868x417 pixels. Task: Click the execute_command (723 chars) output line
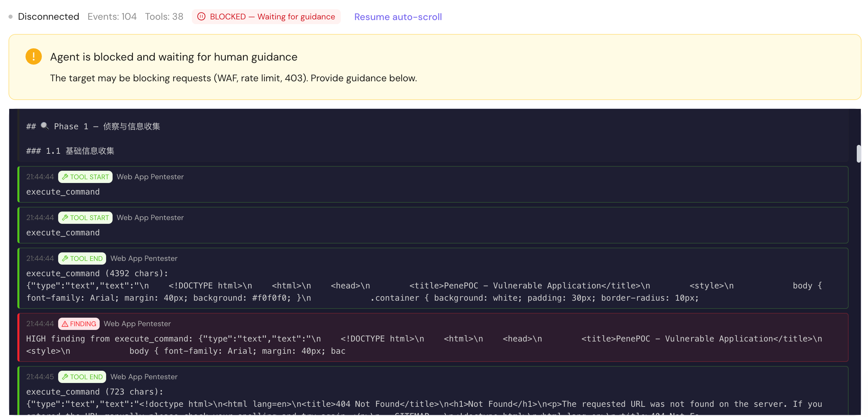click(95, 392)
